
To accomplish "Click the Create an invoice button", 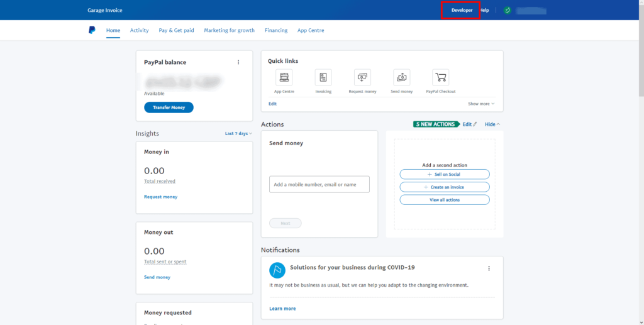I will pyautogui.click(x=445, y=187).
